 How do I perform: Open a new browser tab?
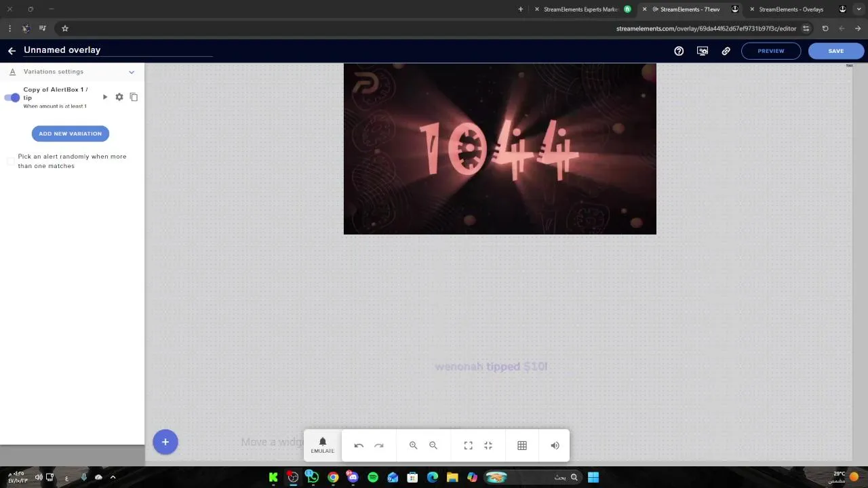coord(521,9)
